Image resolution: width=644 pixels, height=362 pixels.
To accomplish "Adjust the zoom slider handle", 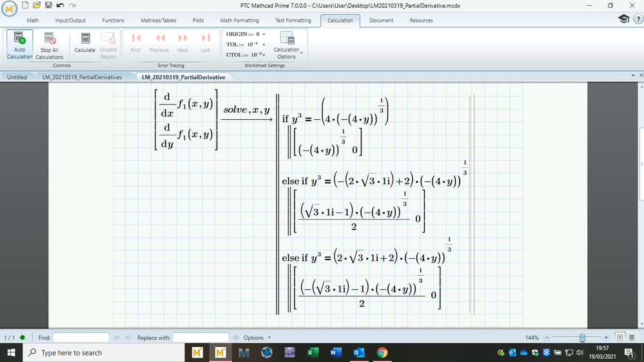I will point(583,338).
